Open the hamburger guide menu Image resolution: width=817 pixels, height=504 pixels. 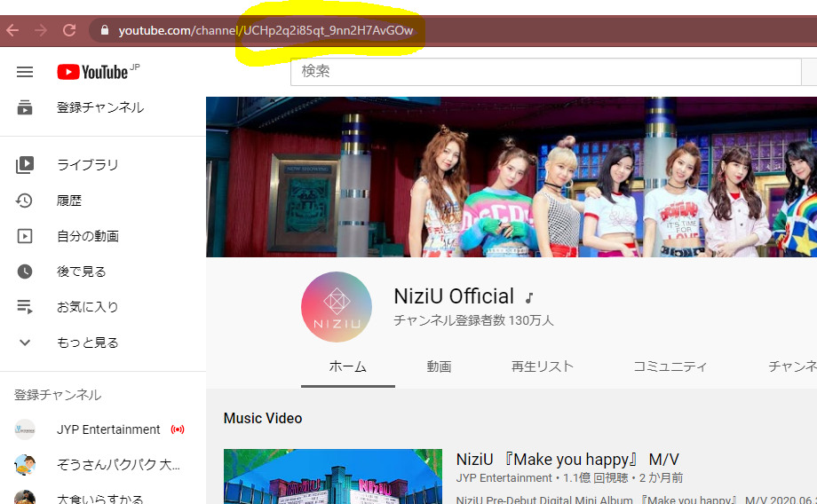[x=25, y=72]
